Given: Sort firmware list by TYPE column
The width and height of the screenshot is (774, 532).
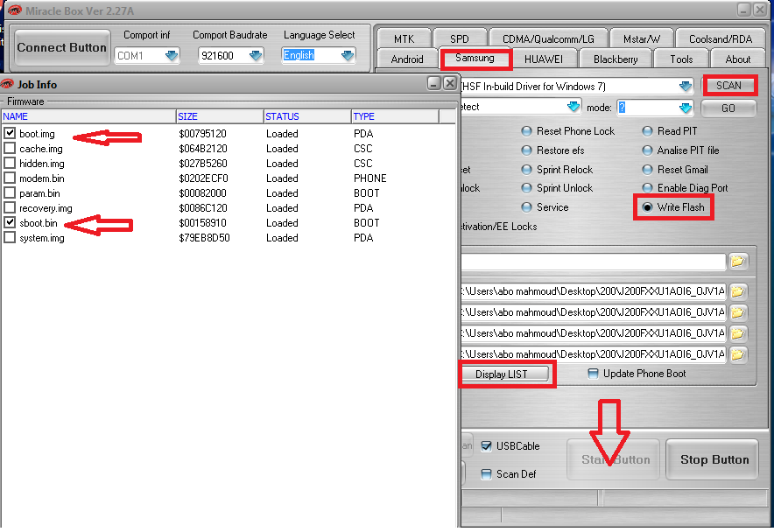Looking at the screenshot, I should coord(395,116).
